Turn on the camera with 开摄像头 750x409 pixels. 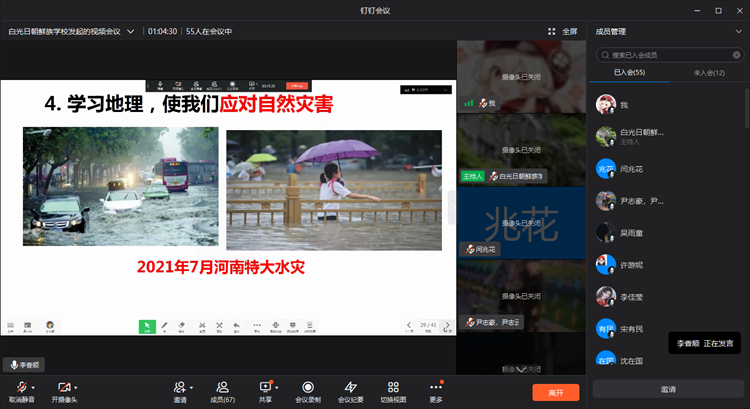[63, 388]
